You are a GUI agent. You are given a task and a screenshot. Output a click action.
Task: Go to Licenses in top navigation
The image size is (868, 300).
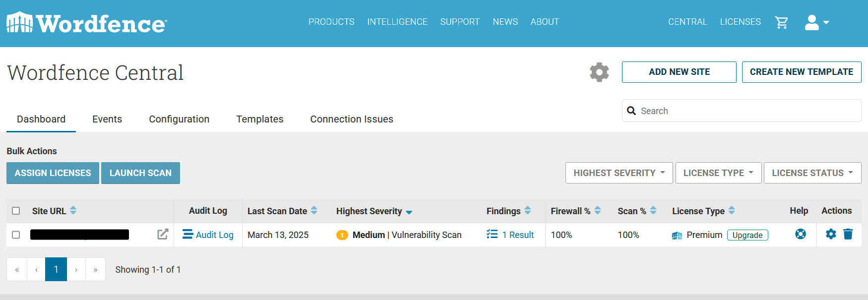coord(741,22)
